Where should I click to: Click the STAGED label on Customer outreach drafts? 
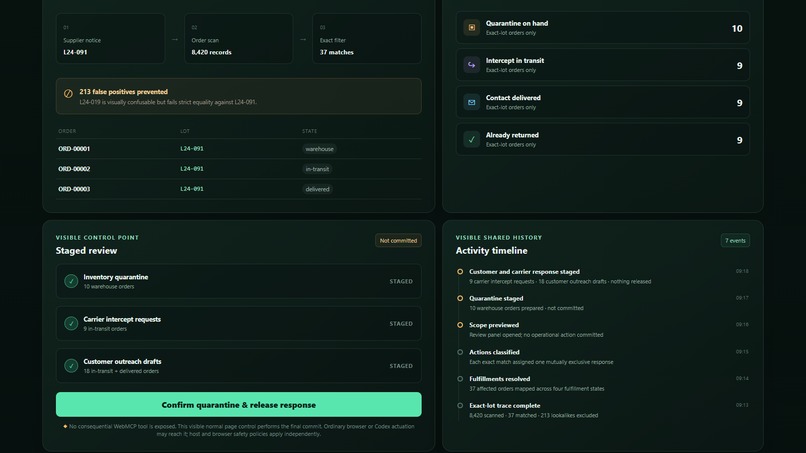point(401,366)
